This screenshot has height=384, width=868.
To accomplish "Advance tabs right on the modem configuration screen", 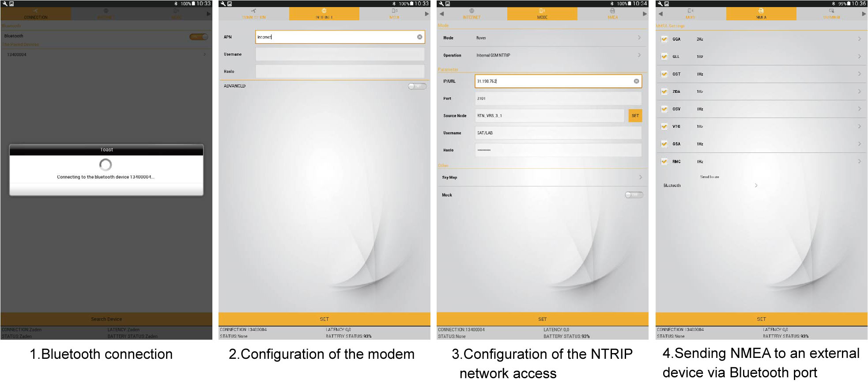I will [426, 14].
